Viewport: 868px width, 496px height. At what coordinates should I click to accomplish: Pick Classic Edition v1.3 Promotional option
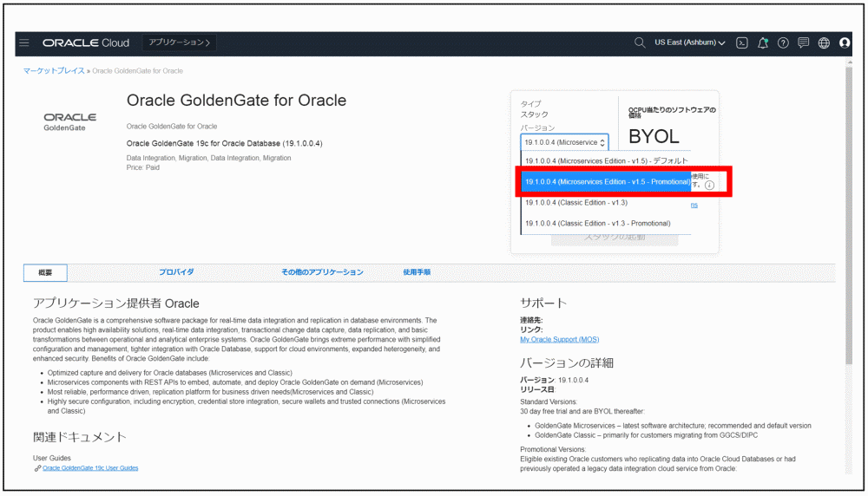coord(606,224)
